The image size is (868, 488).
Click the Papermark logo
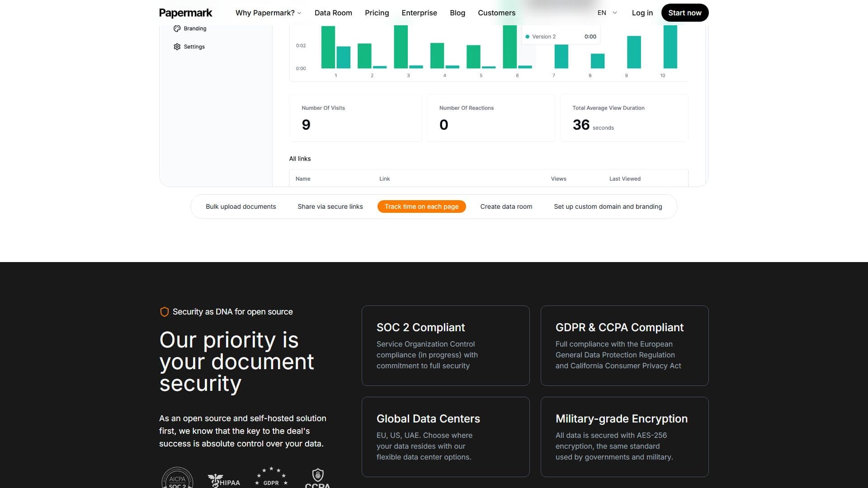coord(185,13)
